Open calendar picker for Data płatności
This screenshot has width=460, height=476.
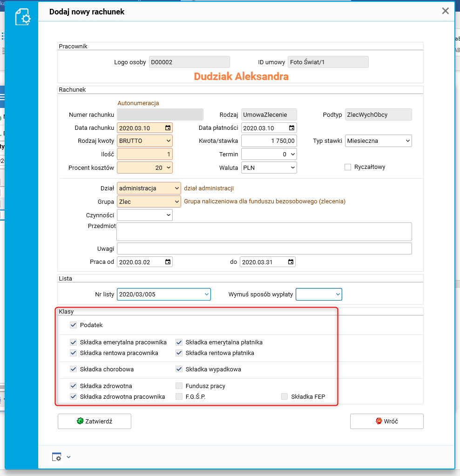[x=291, y=128]
